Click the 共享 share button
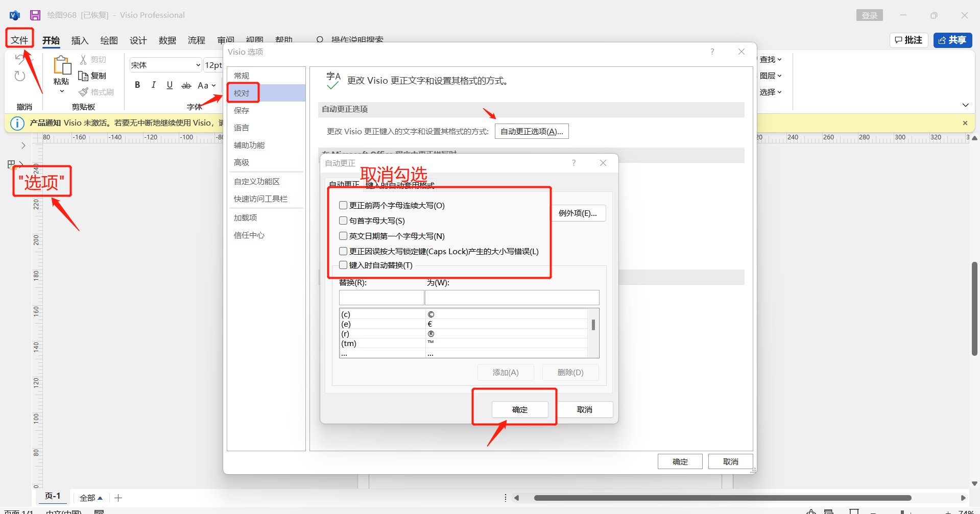This screenshot has height=514, width=980. click(x=952, y=40)
